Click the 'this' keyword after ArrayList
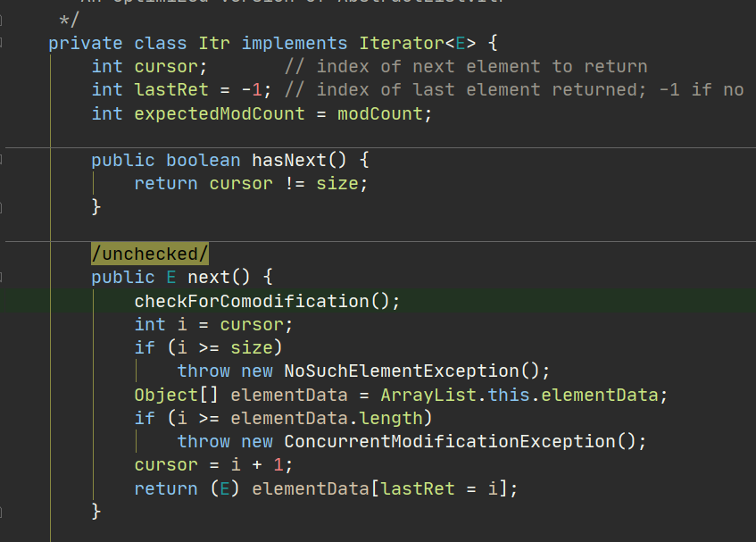756x542 pixels. click(508, 395)
